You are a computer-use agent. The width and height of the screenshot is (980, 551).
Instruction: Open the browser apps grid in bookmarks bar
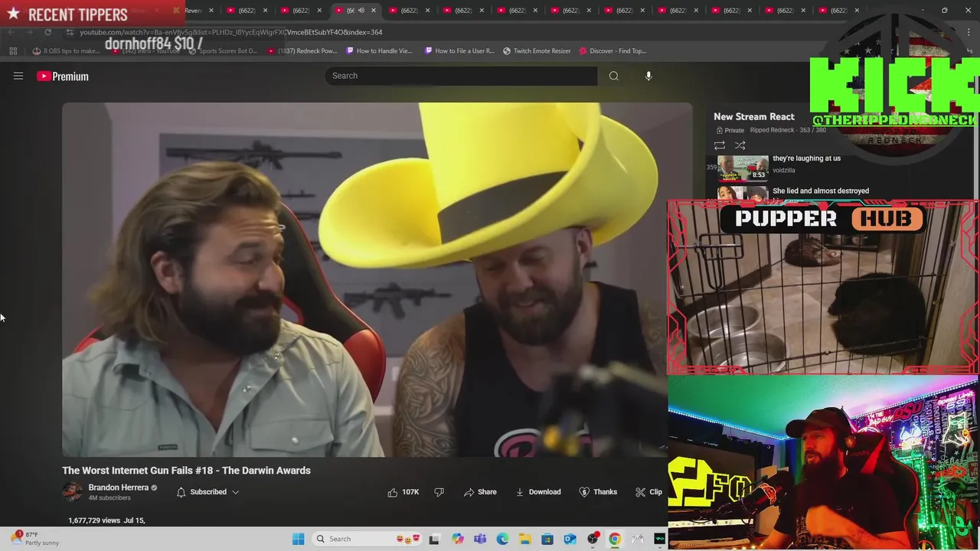[x=13, y=51]
